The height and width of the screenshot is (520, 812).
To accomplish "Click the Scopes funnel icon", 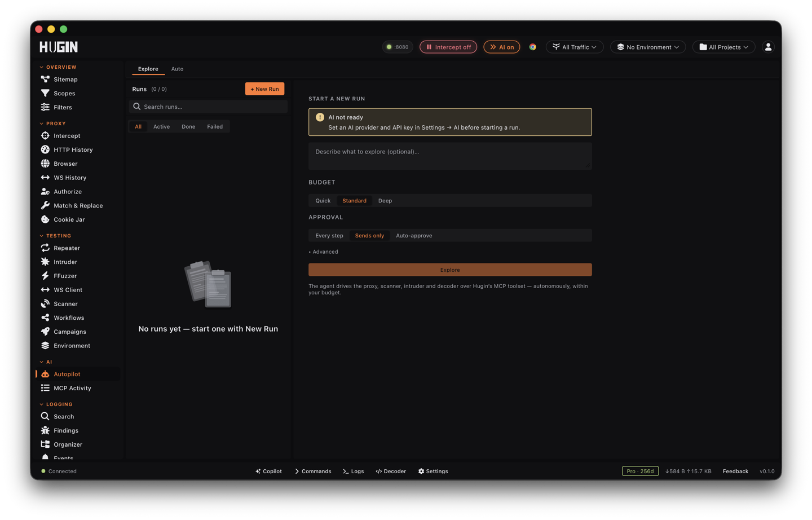I will pyautogui.click(x=45, y=93).
